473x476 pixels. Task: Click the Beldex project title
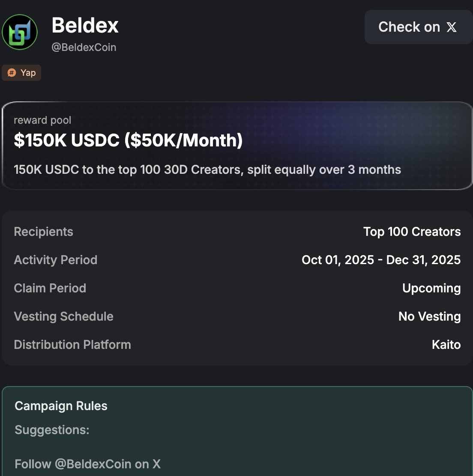[x=85, y=25]
